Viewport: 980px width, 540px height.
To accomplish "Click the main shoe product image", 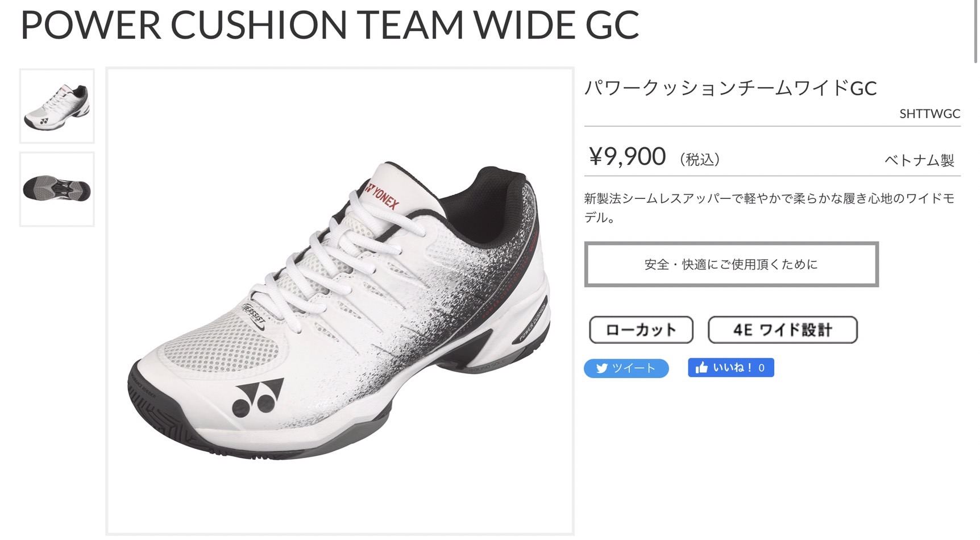I will pyautogui.click(x=340, y=301).
